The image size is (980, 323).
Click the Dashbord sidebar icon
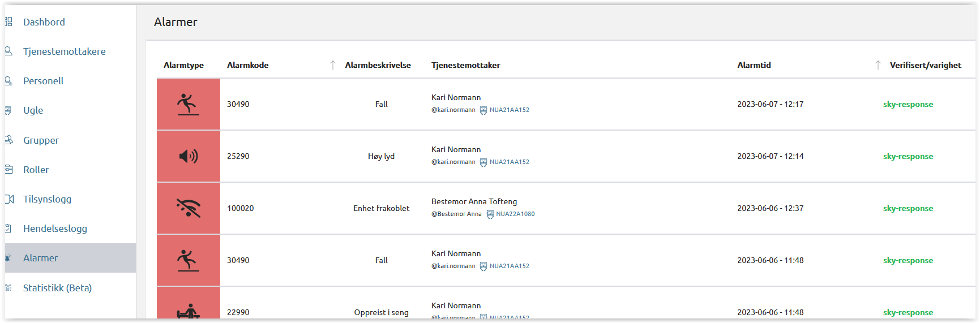[x=8, y=22]
